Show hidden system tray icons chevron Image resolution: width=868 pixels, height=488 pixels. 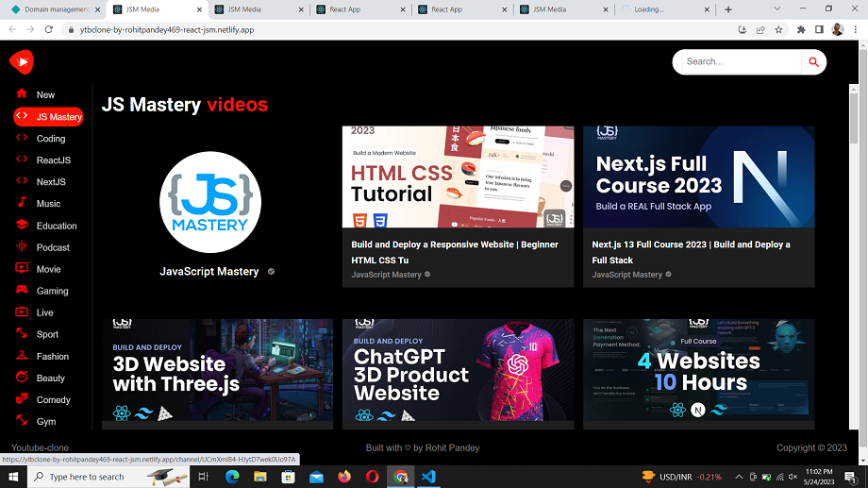(x=739, y=477)
